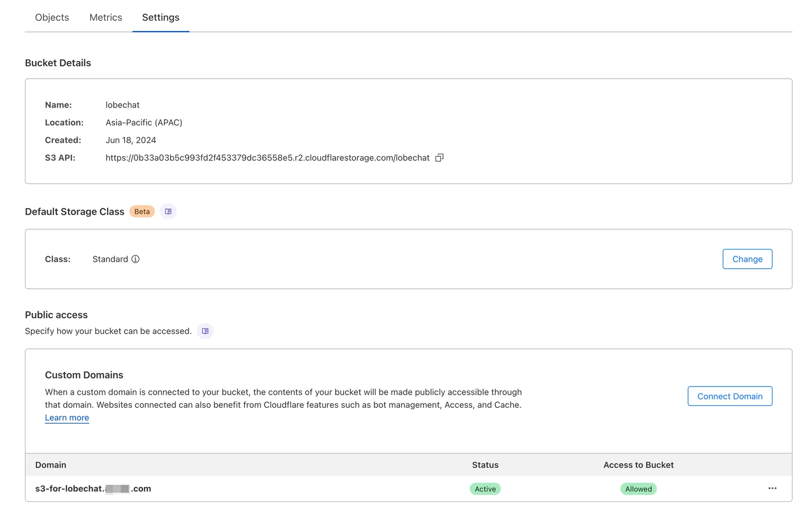The height and width of the screenshot is (518, 812).
Task: Click the Allowed access badge
Action: click(638, 489)
